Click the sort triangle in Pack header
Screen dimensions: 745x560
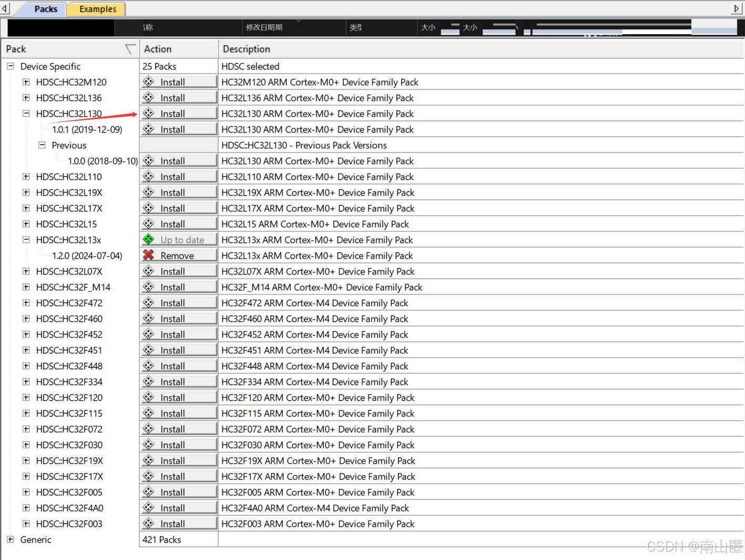tap(130, 49)
